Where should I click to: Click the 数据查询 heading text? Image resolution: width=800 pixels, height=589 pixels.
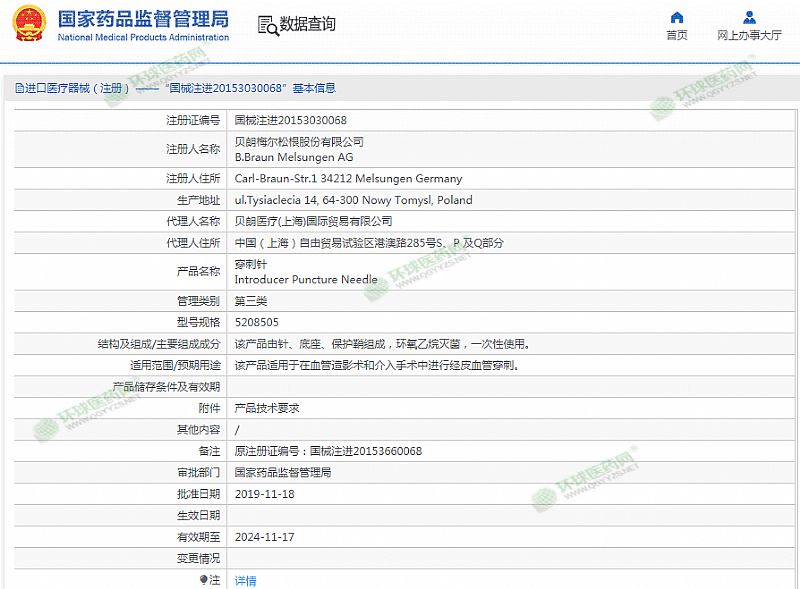[307, 24]
